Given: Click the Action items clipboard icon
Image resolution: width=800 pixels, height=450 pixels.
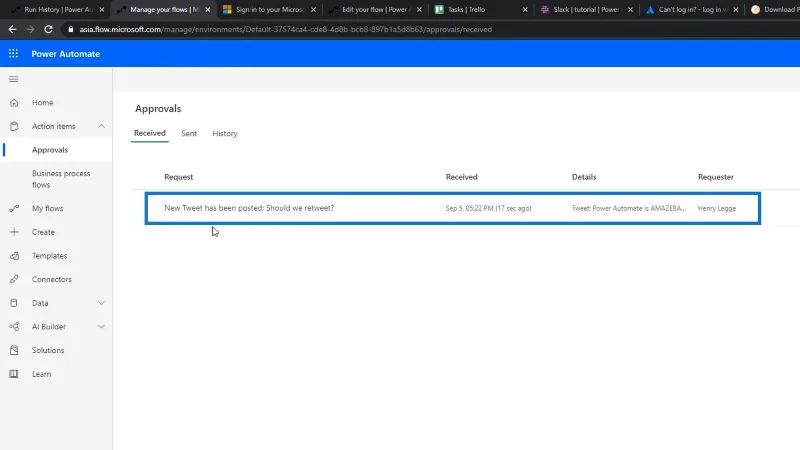Looking at the screenshot, I should (x=14, y=127).
